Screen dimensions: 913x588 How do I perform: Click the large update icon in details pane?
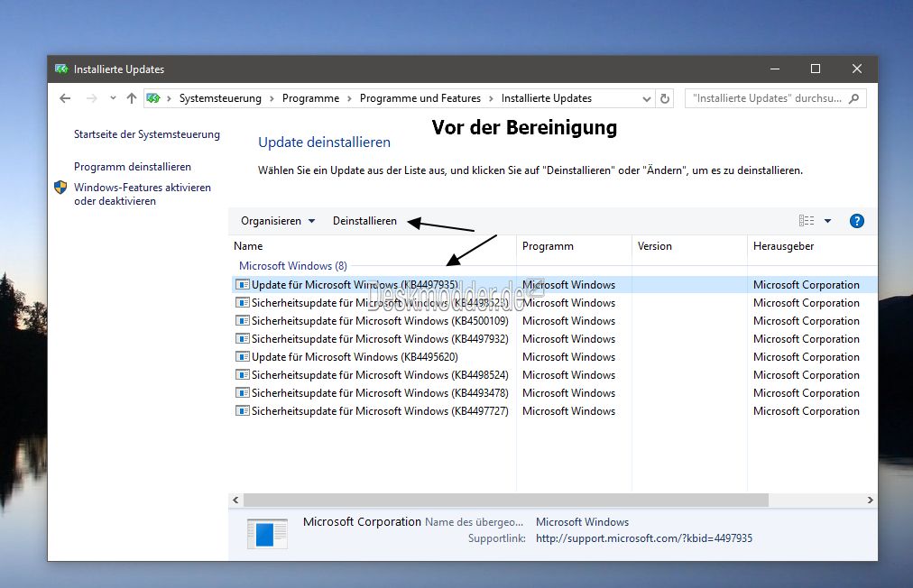pos(267,533)
